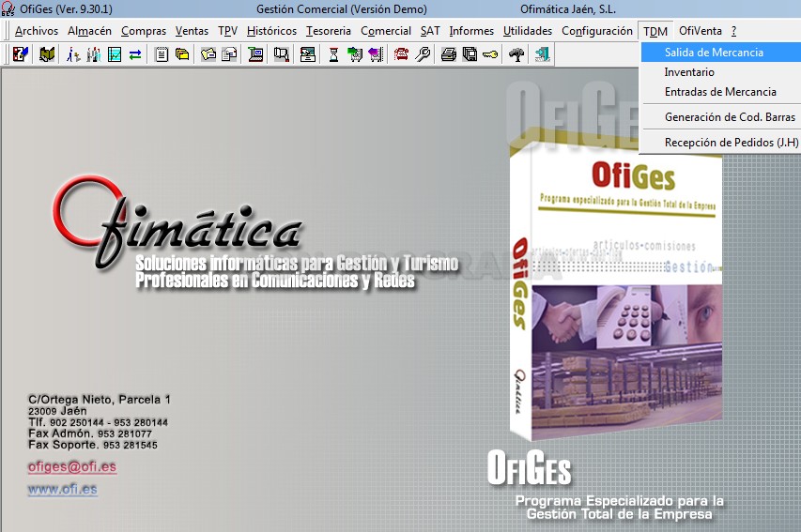801x532 pixels.
Task: Click the hourglass toolbar icon
Action: [x=333, y=54]
